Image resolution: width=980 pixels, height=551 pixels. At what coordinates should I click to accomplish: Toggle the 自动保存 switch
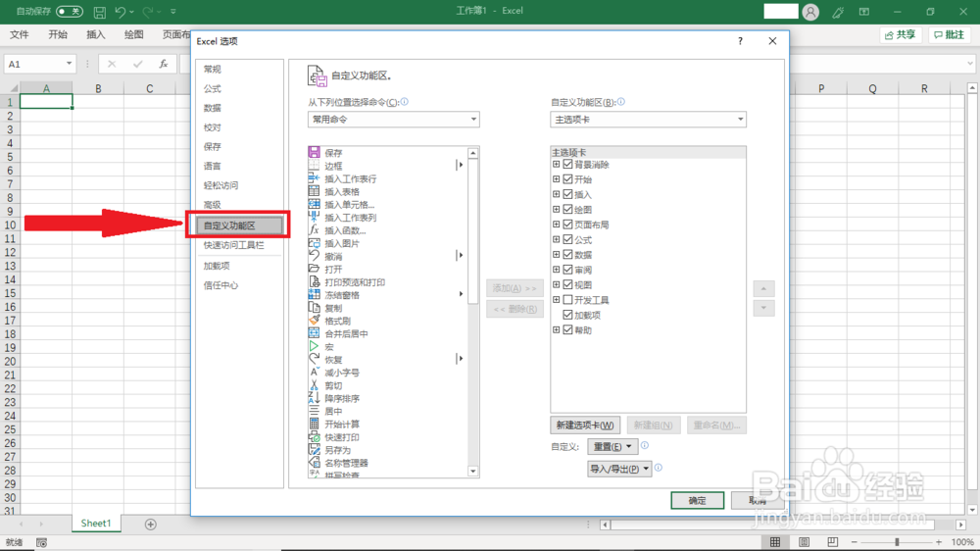[x=69, y=11]
